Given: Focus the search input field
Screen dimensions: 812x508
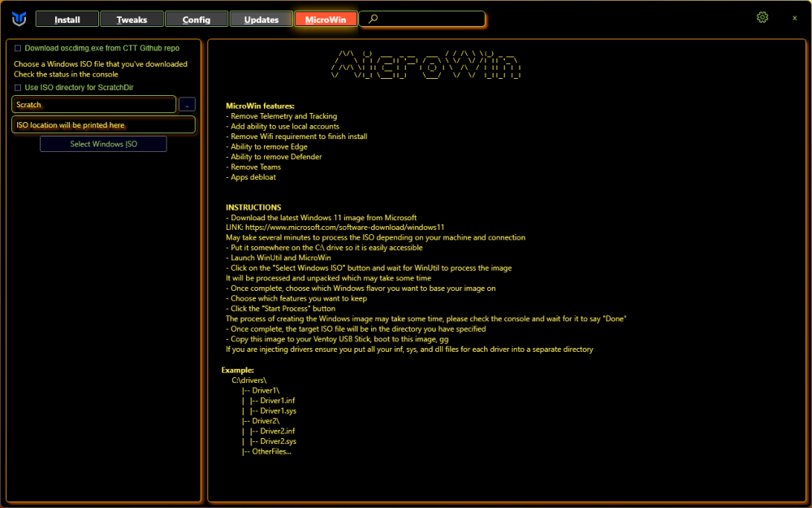Looking at the screenshot, I should click(x=422, y=19).
